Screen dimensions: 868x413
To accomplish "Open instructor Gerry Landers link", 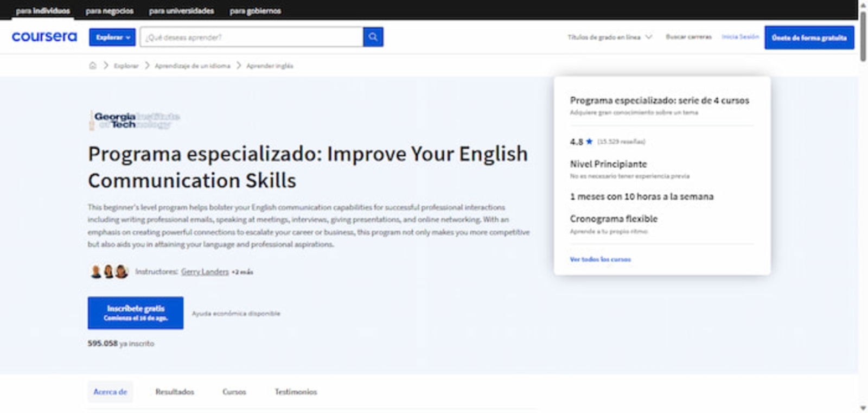I will (205, 271).
